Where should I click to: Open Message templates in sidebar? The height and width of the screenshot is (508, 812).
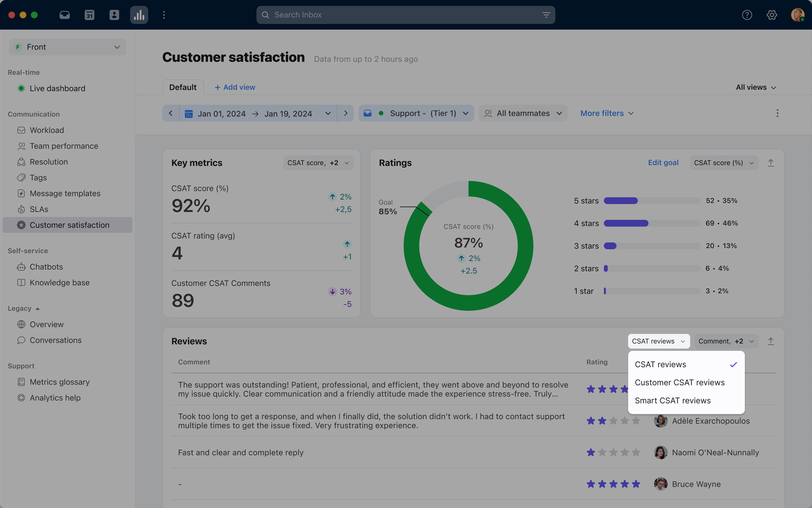[67, 193]
